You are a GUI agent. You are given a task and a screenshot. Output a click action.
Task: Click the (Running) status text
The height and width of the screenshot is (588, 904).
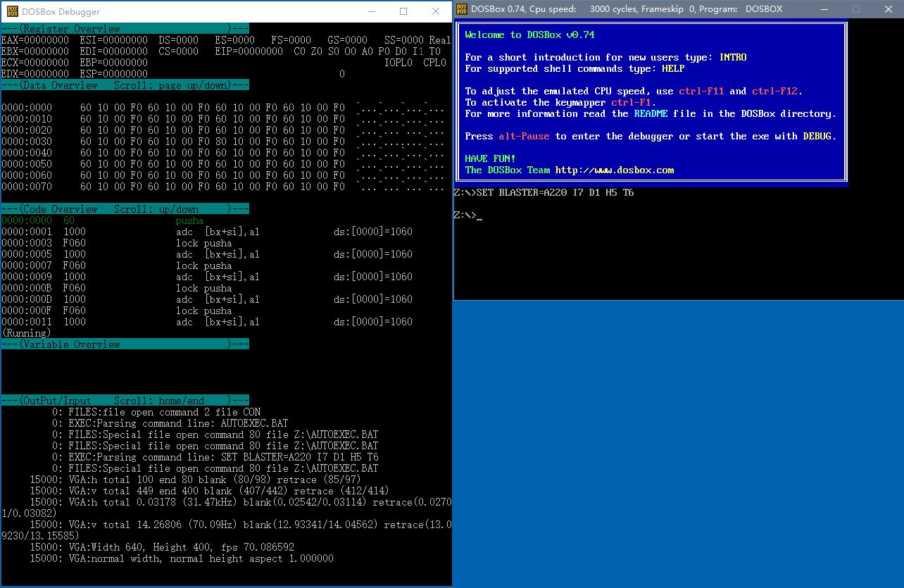click(x=26, y=333)
